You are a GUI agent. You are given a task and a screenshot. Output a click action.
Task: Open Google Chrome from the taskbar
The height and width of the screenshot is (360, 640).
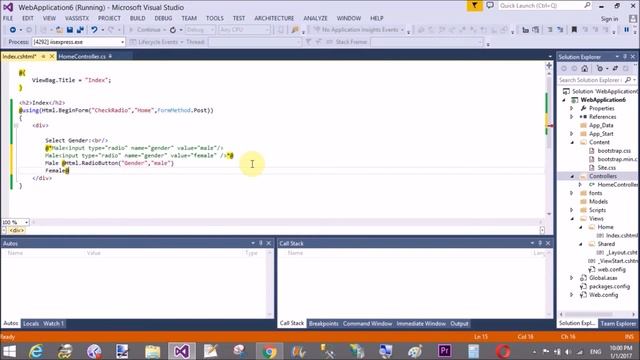(x=269, y=351)
